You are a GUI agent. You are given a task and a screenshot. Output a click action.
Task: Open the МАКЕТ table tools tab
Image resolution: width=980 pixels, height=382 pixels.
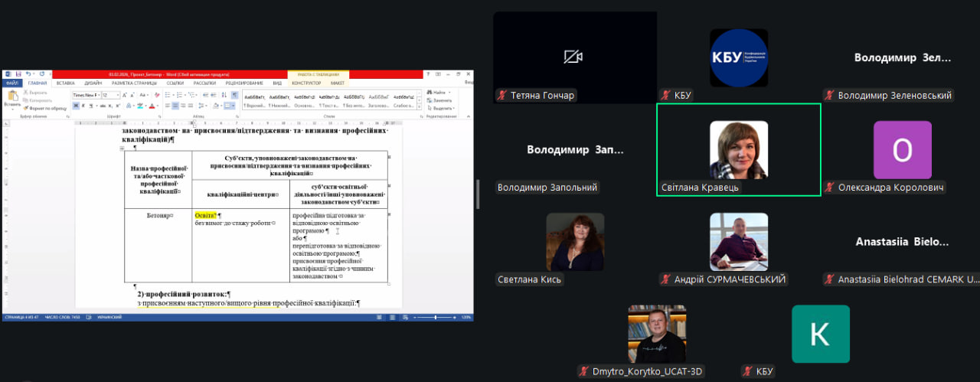tap(337, 83)
